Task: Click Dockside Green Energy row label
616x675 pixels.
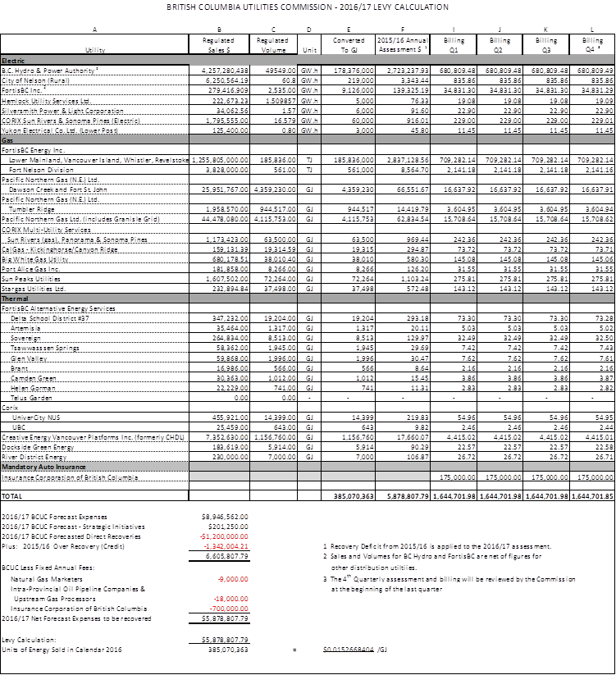Action: [38, 447]
